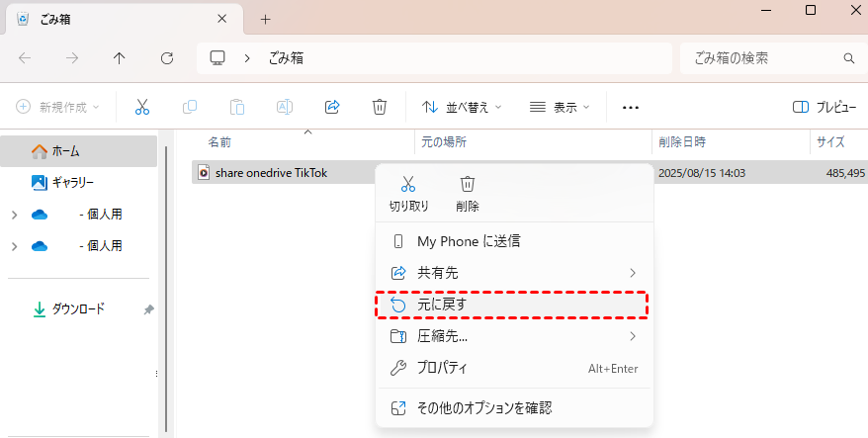Maximize the File Explorer window
Screen dimensions: 868x438
tap(811, 10)
